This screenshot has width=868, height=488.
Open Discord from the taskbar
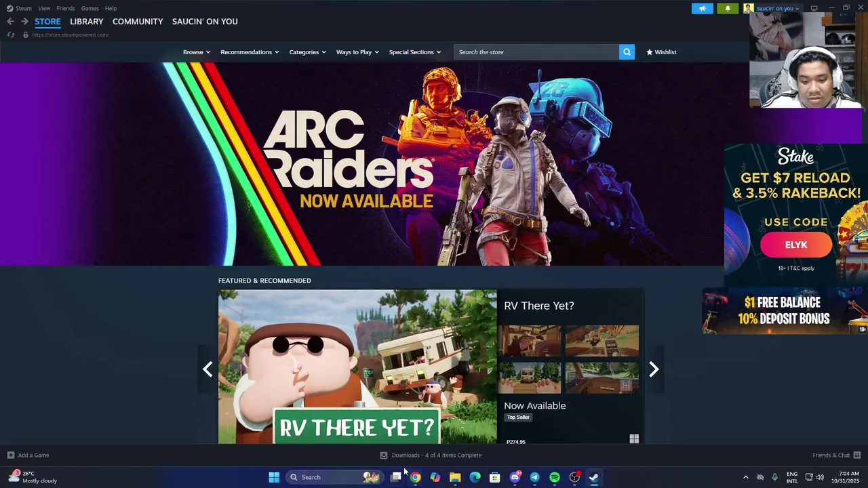[x=515, y=477]
